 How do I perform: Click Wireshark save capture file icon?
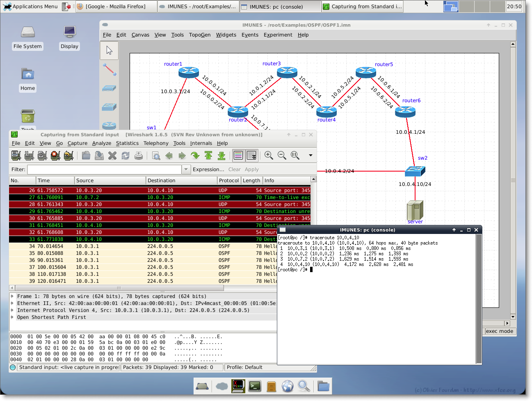coord(99,156)
